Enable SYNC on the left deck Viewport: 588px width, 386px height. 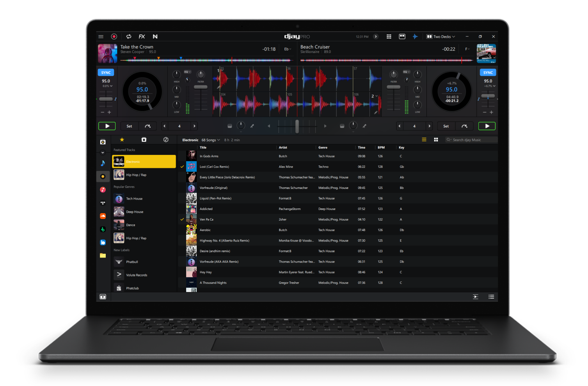(106, 72)
